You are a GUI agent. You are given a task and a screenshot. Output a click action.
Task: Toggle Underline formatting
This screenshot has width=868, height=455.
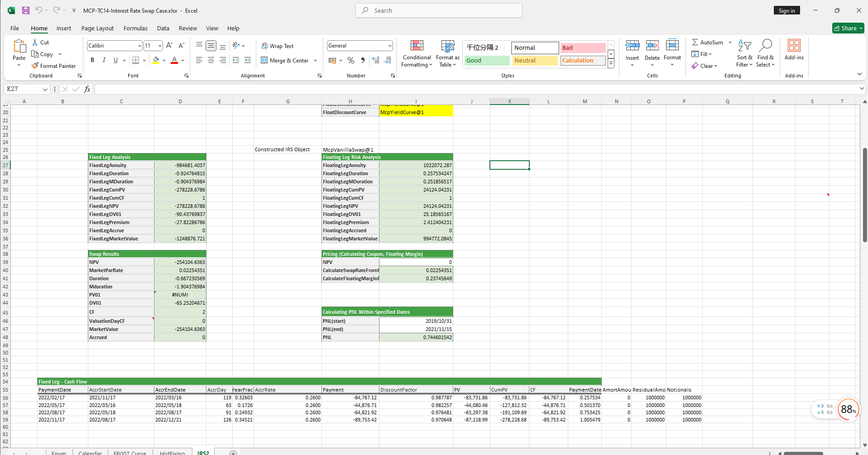115,60
